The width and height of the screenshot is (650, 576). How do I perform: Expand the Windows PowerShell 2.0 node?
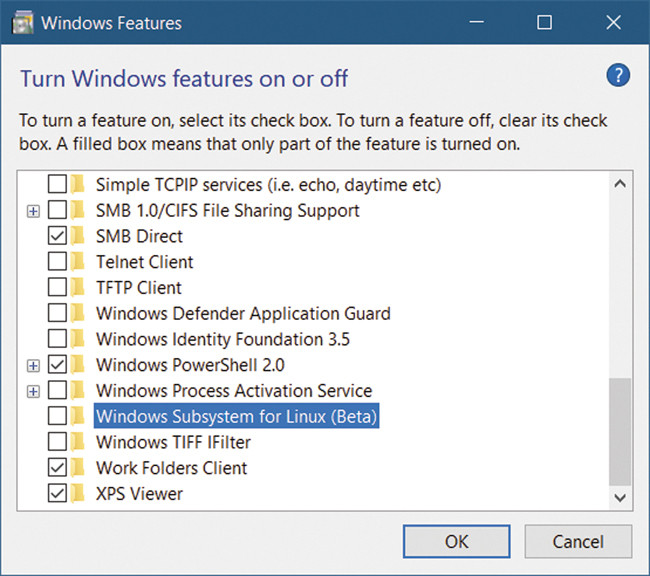point(33,365)
